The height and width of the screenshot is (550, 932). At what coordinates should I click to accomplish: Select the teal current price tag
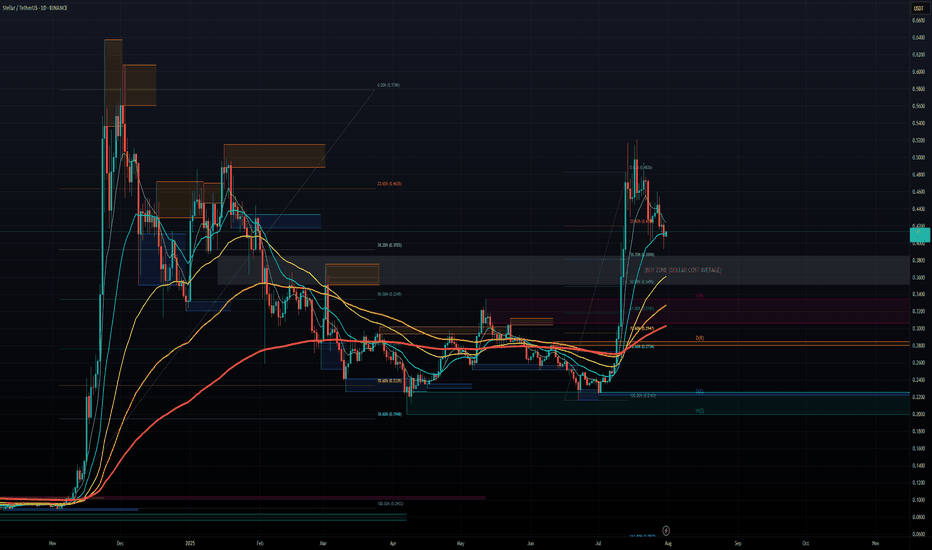(920, 236)
